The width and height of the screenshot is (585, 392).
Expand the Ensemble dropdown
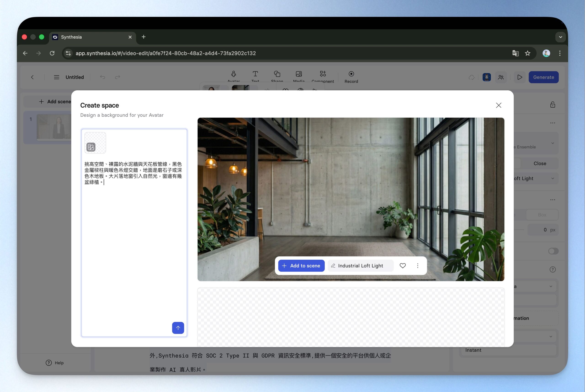click(x=553, y=143)
